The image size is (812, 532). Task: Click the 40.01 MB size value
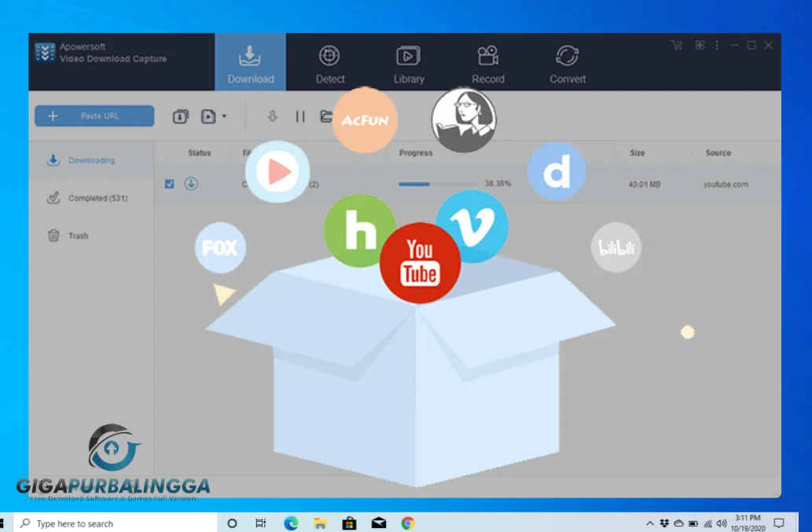click(645, 184)
